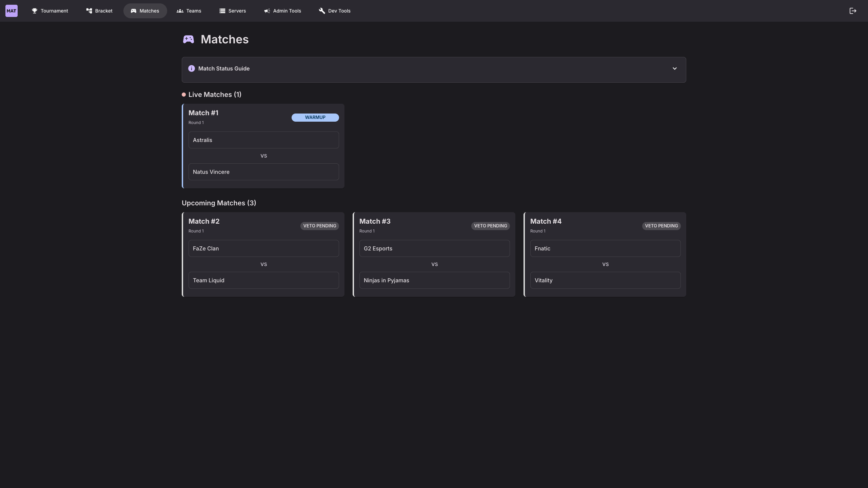Open the Tournament tab label
This screenshot has width=868, height=488.
[54, 11]
